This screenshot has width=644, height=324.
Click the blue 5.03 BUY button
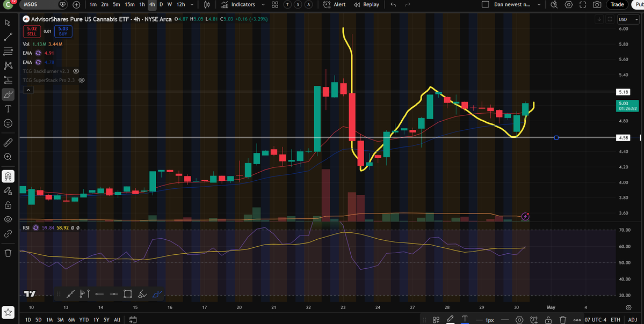click(63, 31)
